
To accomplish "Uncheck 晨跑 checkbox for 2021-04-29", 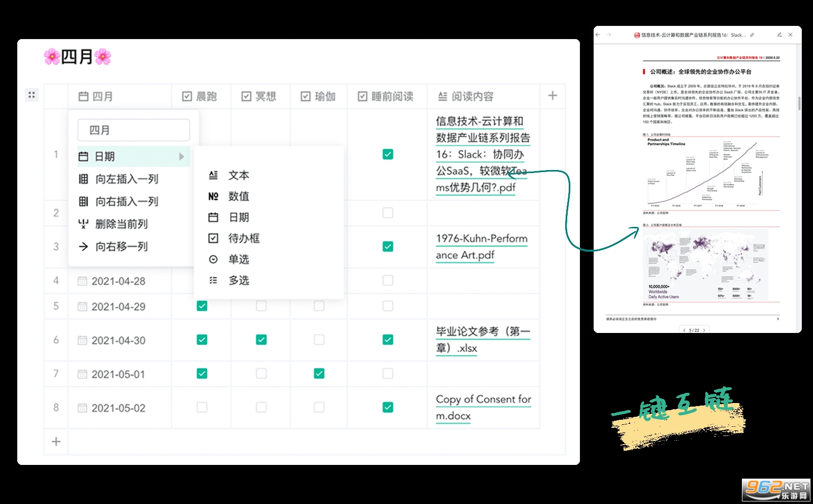I will (202, 306).
